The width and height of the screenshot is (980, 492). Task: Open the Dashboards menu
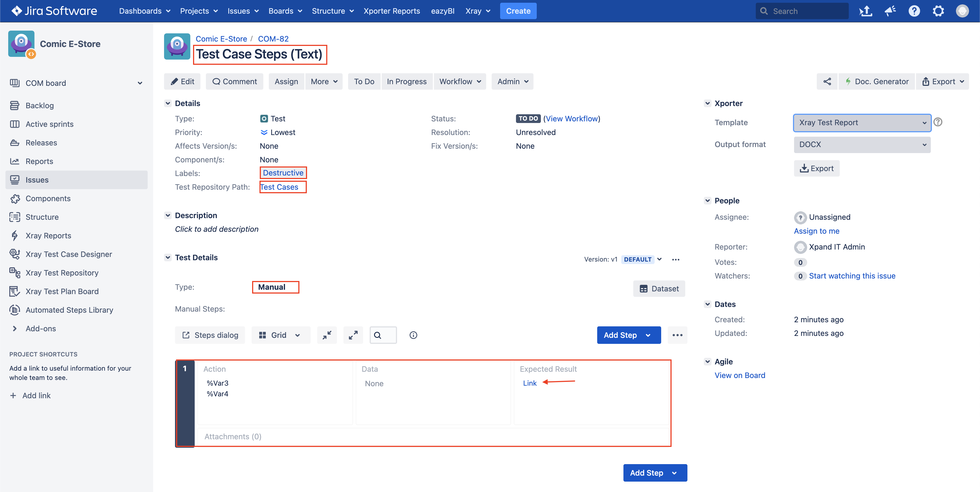tap(145, 11)
